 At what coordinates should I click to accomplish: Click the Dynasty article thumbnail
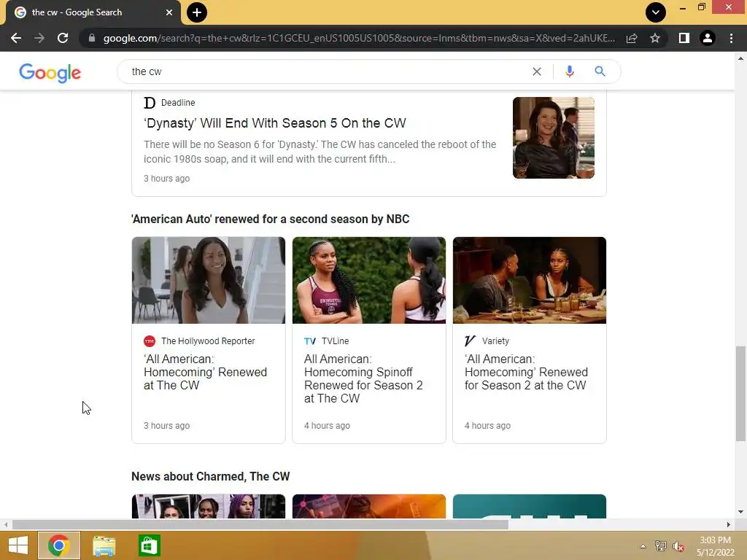[554, 138]
